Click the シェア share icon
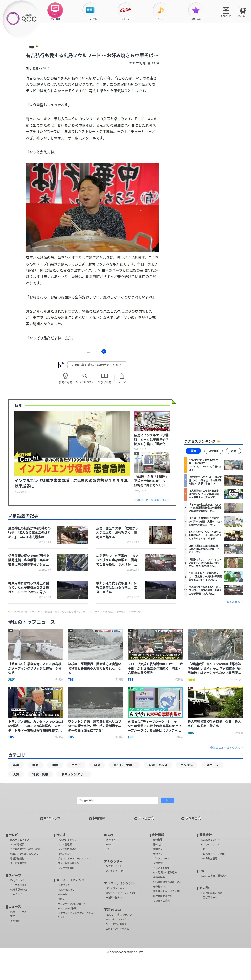This screenshot has width=251, height=980. click(122, 378)
